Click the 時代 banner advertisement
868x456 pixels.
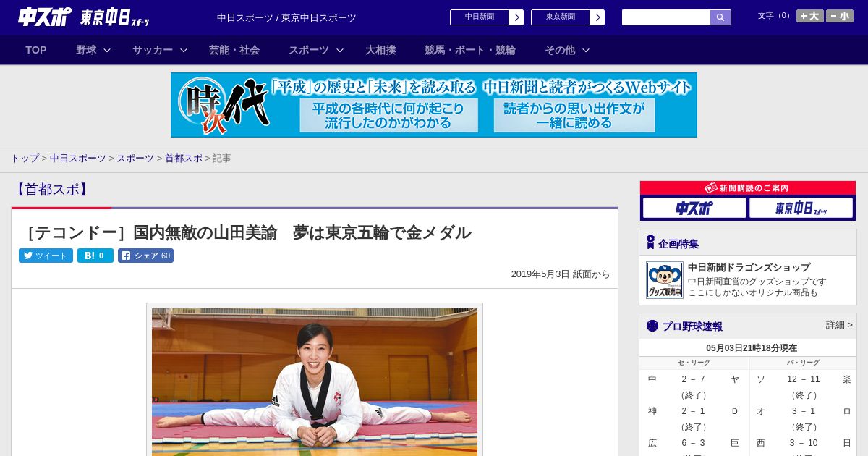[434, 105]
